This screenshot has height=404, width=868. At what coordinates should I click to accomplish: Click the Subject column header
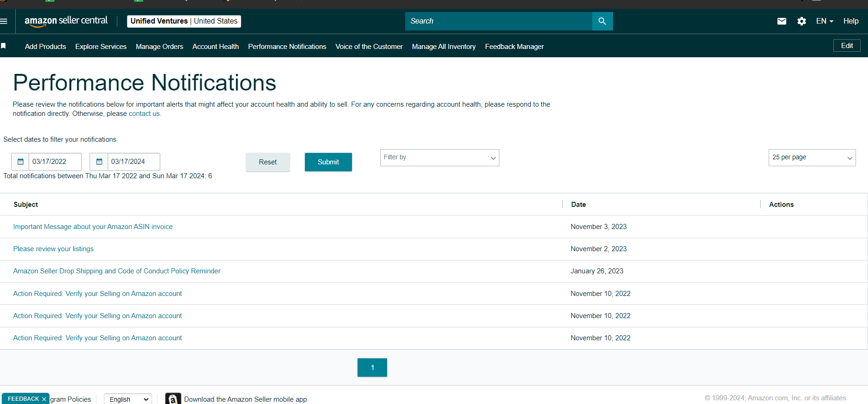26,205
